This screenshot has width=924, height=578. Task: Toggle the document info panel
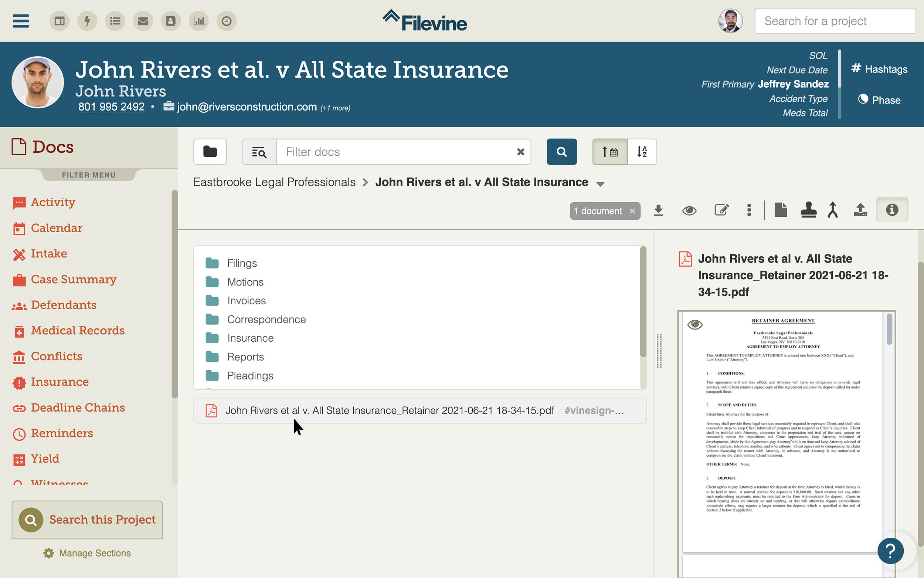(x=891, y=210)
